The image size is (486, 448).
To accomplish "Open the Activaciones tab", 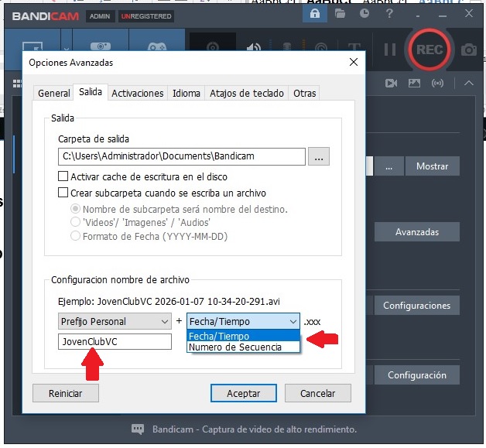I will [x=138, y=94].
